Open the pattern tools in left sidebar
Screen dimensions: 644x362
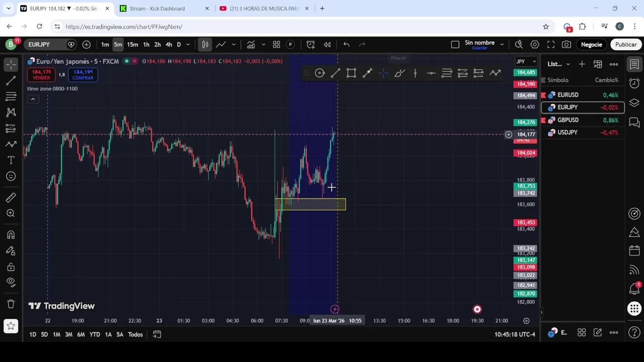(x=11, y=112)
